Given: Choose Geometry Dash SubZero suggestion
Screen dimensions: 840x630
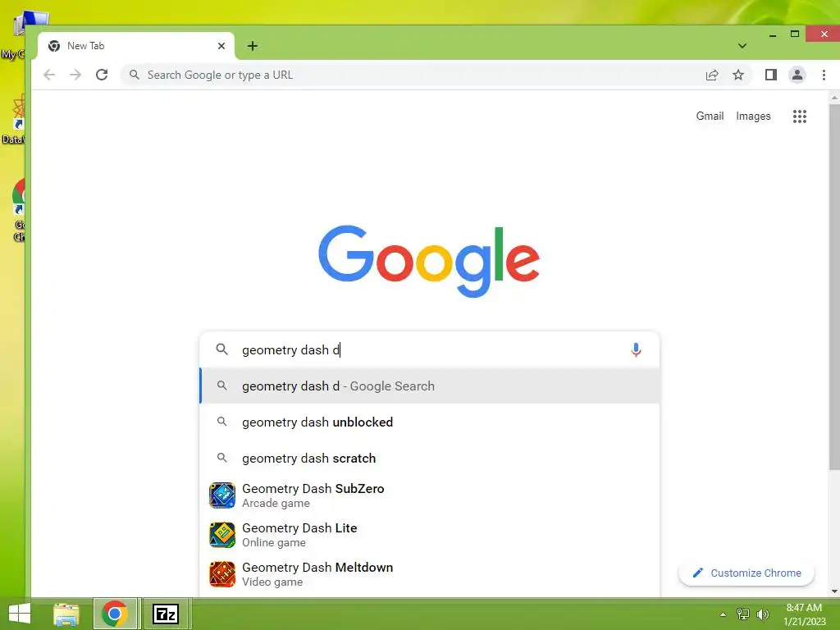Looking at the screenshot, I should (430, 495).
